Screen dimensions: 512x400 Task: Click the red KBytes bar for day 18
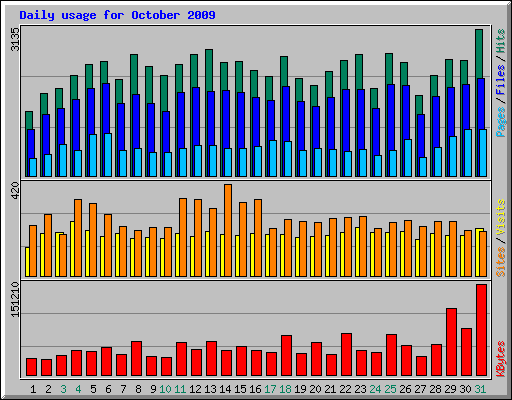[286, 356]
